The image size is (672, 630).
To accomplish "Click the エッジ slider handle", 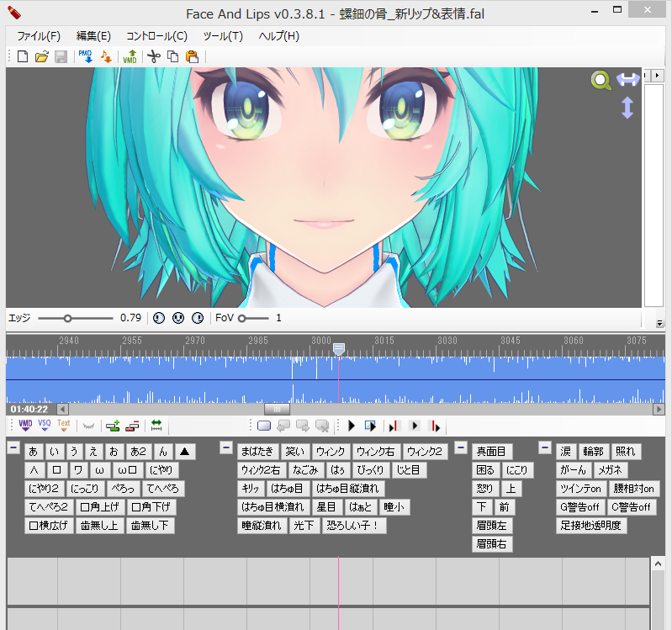I will click(x=67, y=319).
